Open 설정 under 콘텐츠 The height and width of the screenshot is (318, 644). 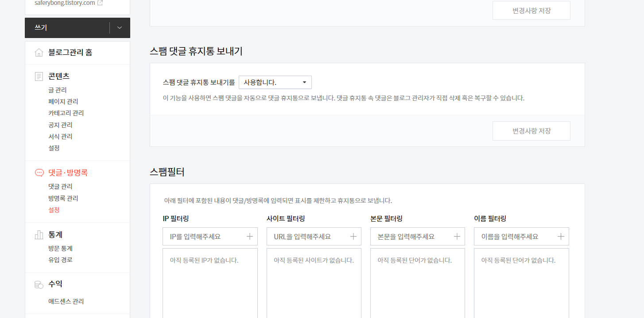tap(54, 148)
